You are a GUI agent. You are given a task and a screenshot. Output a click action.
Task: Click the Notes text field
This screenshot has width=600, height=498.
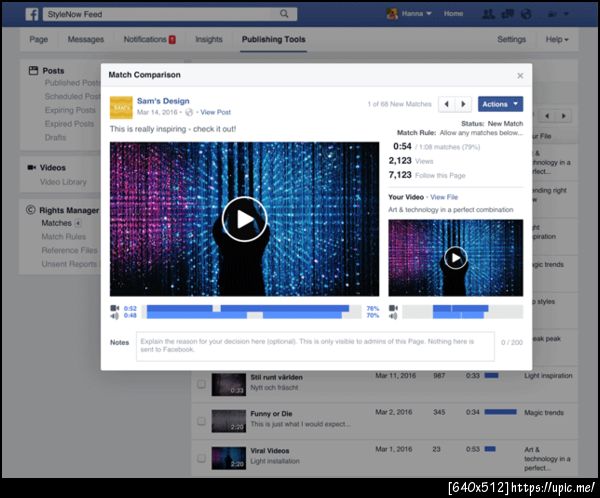coord(315,346)
